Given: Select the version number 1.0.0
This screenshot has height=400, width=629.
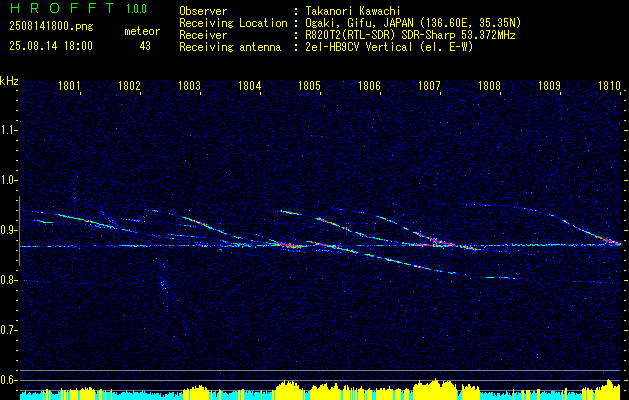Looking at the screenshot, I should pos(136,9).
